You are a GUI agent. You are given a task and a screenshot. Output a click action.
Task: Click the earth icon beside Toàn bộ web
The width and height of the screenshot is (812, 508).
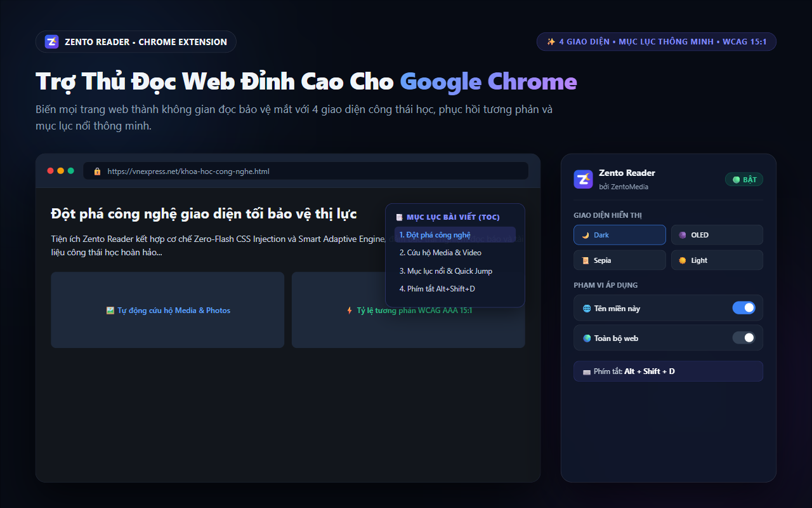click(x=587, y=338)
